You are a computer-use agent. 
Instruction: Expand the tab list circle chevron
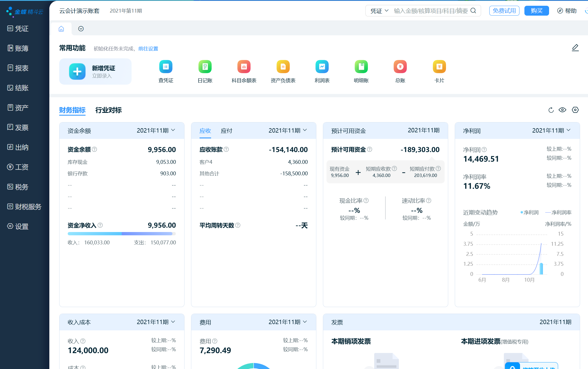pos(81,29)
